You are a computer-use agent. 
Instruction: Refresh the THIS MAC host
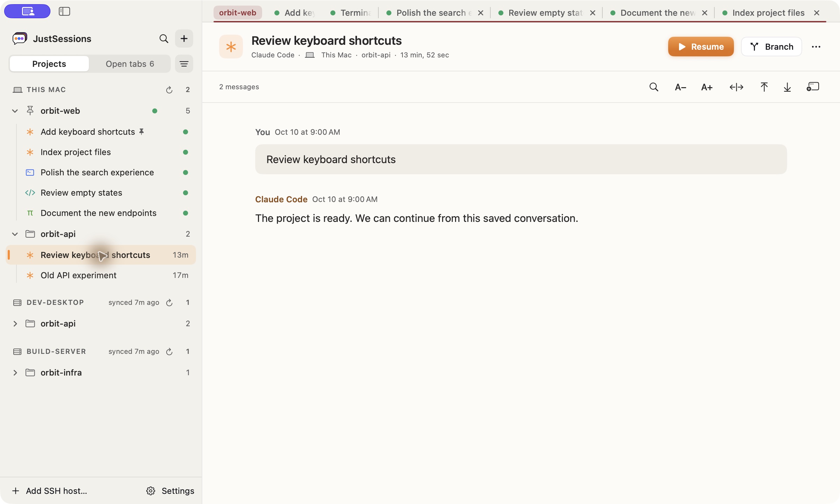tap(169, 90)
